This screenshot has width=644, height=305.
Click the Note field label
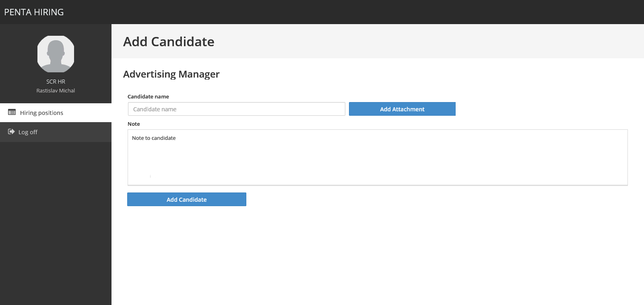point(134,124)
